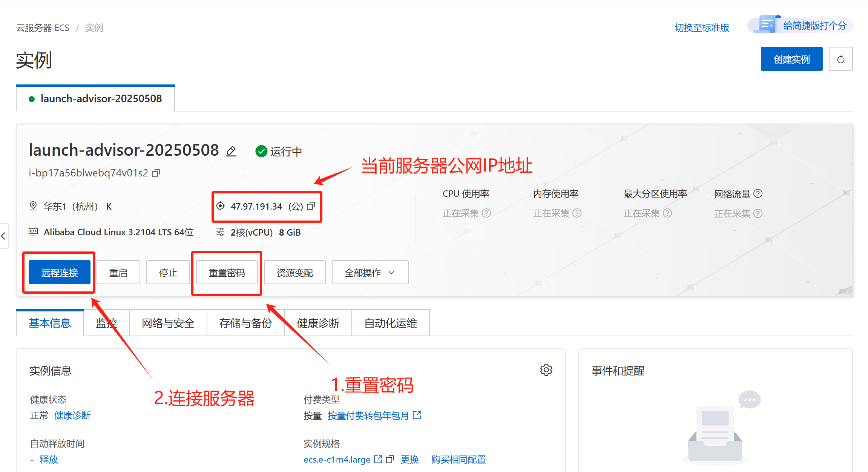Click help icon under CPU 使用率 正在采集
This screenshot has height=472, width=868.
tap(487, 213)
